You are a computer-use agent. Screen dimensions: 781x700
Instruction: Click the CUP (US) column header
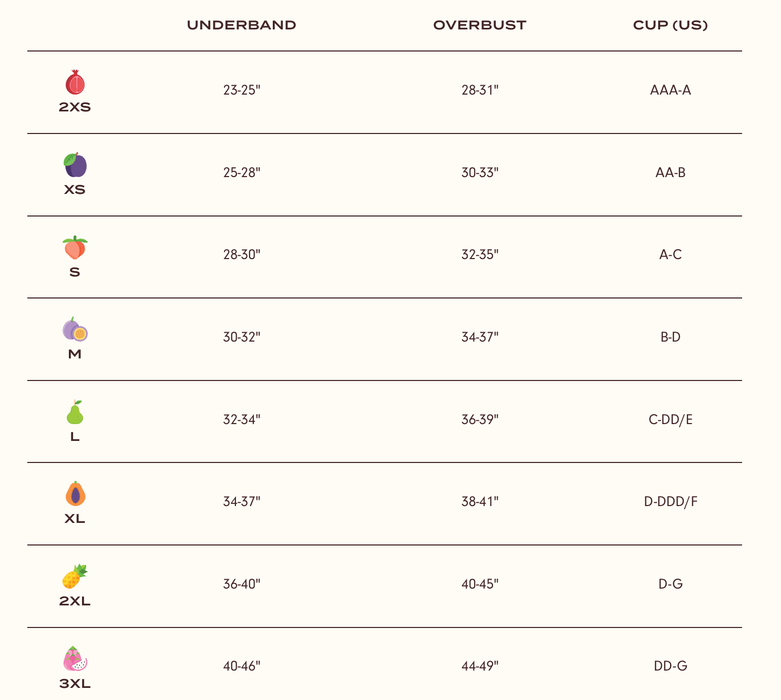(x=671, y=25)
